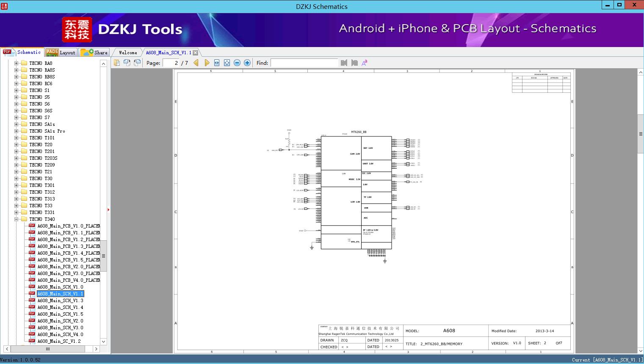Open A608_Main_SCH_V3.0 file

click(60, 328)
